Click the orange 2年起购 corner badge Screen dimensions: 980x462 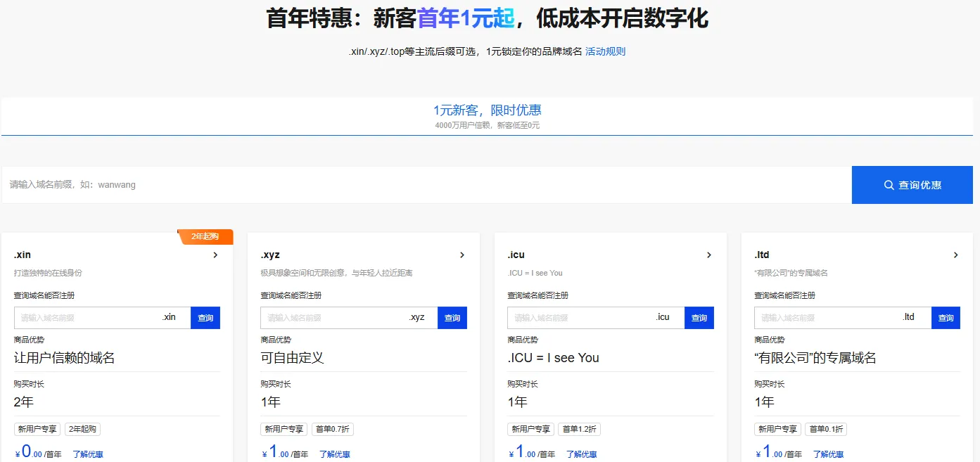(205, 237)
